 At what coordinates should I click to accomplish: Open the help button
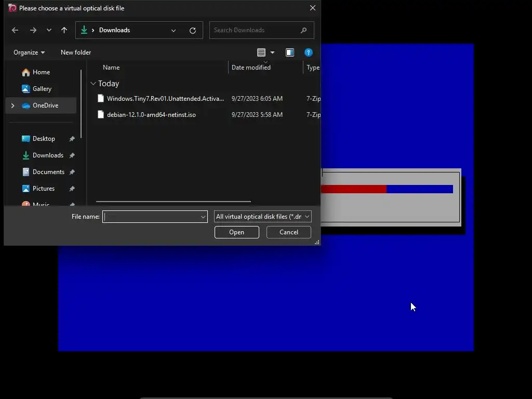pos(309,52)
